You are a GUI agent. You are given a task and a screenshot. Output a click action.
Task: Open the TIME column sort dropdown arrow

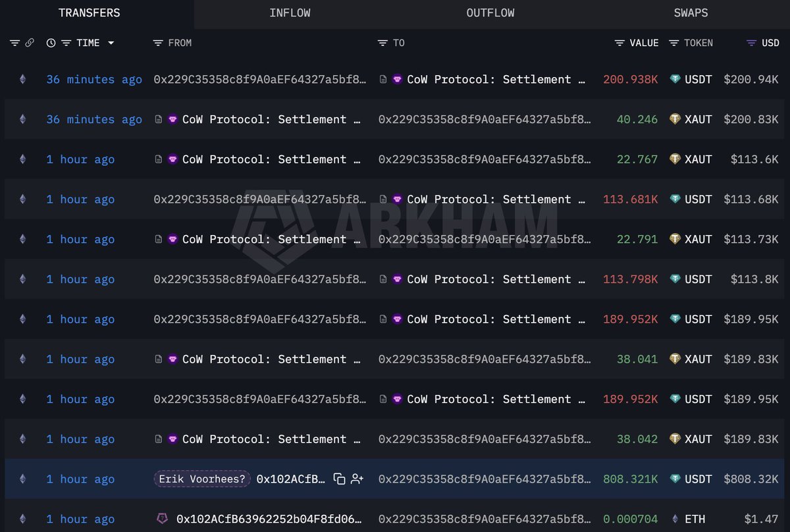coord(112,43)
